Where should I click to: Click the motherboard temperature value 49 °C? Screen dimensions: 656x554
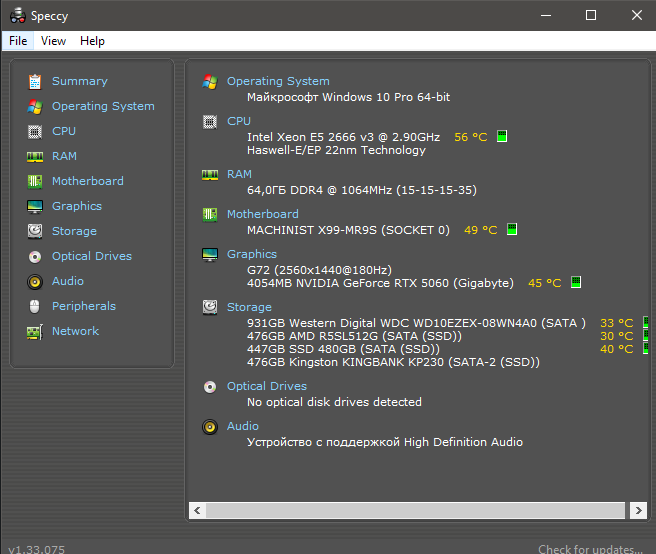pos(480,230)
